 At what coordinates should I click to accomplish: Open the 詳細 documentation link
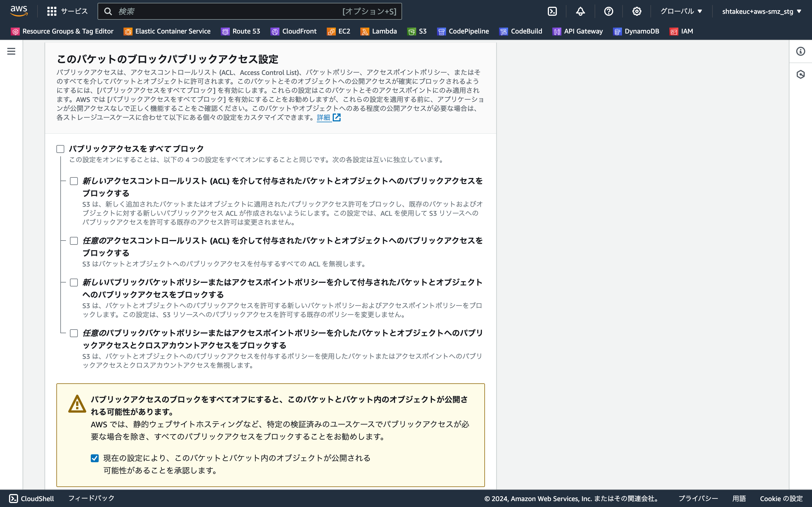(323, 118)
